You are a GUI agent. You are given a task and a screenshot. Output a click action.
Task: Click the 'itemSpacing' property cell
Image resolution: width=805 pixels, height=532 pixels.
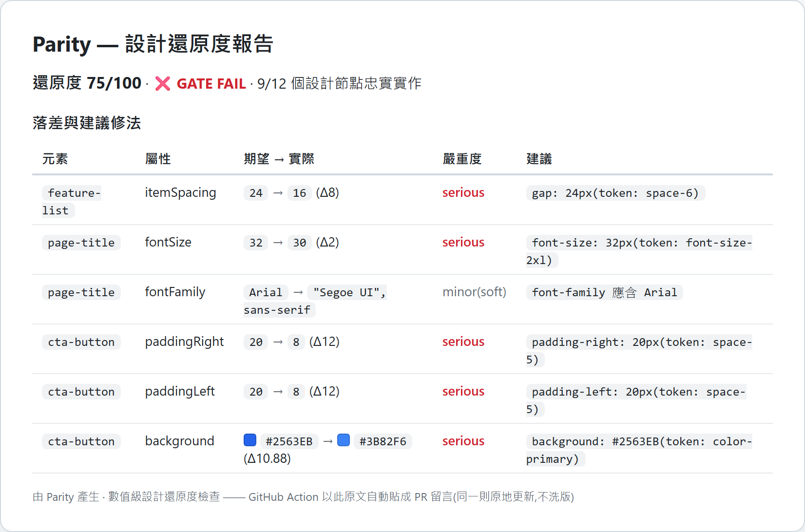(x=180, y=192)
